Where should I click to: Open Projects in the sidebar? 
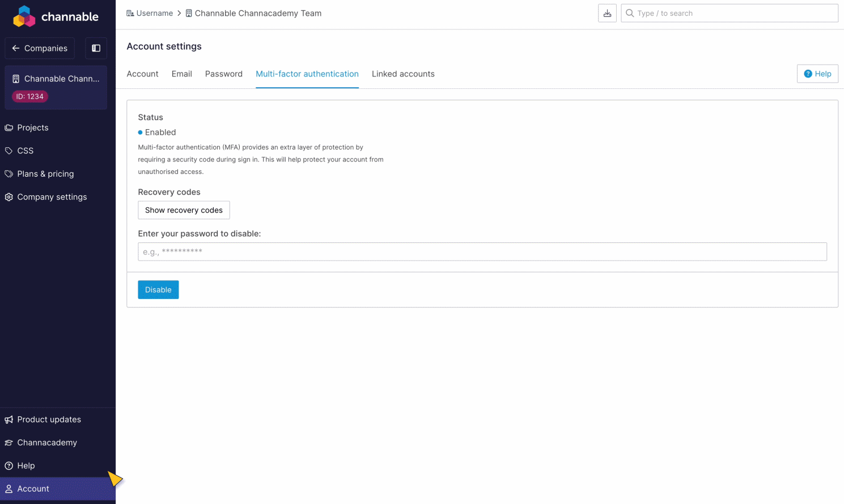pos(33,127)
